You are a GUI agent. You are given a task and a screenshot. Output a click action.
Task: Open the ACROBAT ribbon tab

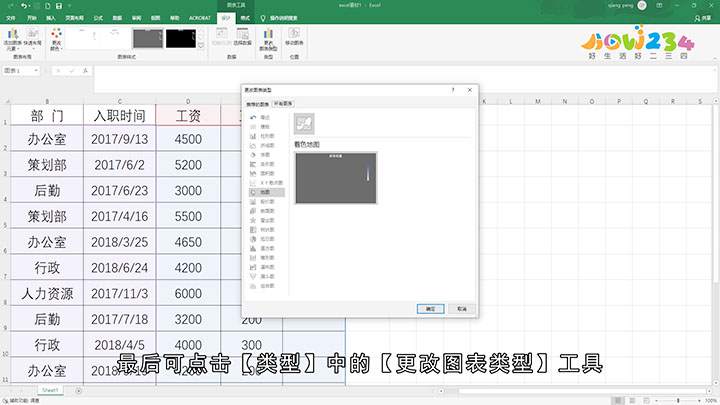click(x=200, y=18)
